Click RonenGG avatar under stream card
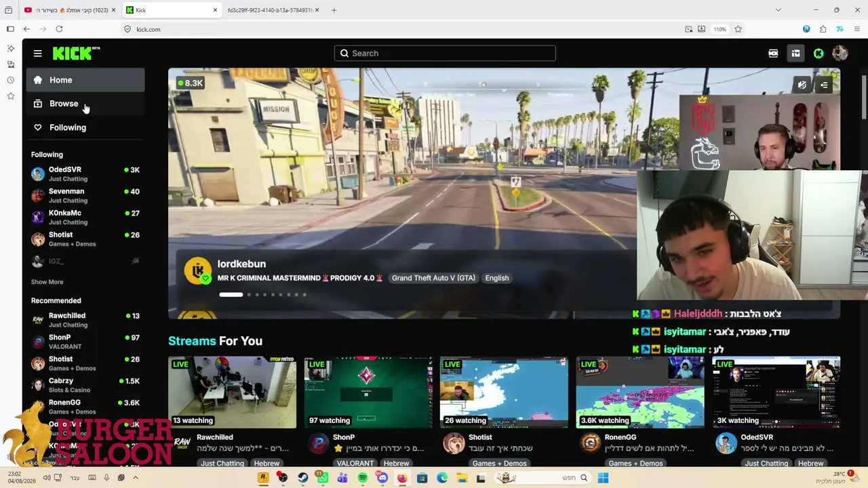Viewport: 868px width, 488px height. pyautogui.click(x=591, y=443)
